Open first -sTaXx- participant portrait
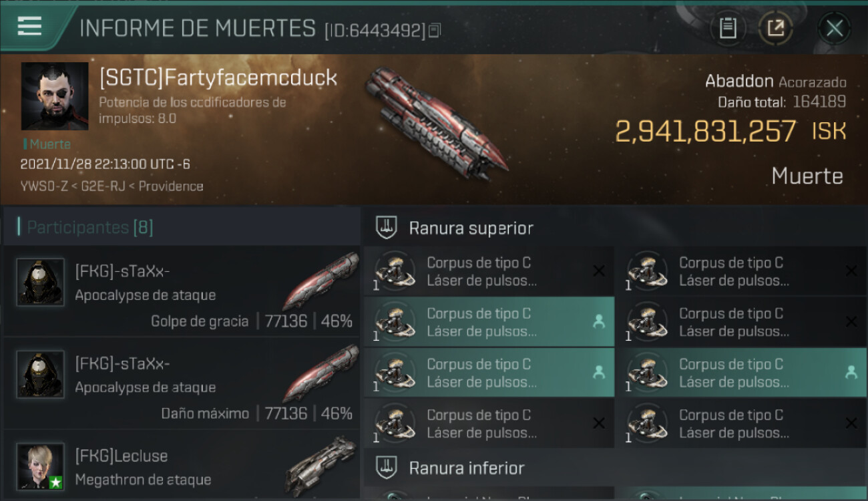Viewport: 868px width, 501px height. point(41,282)
